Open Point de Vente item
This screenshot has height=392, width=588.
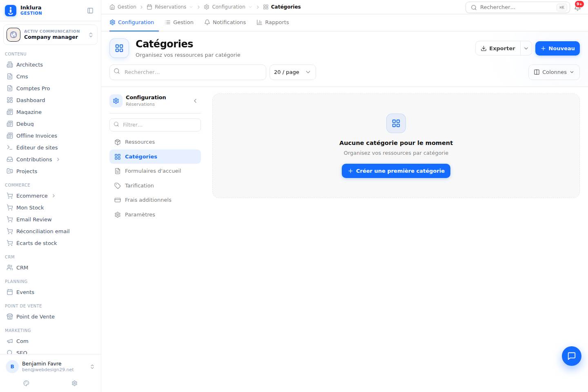51,316
